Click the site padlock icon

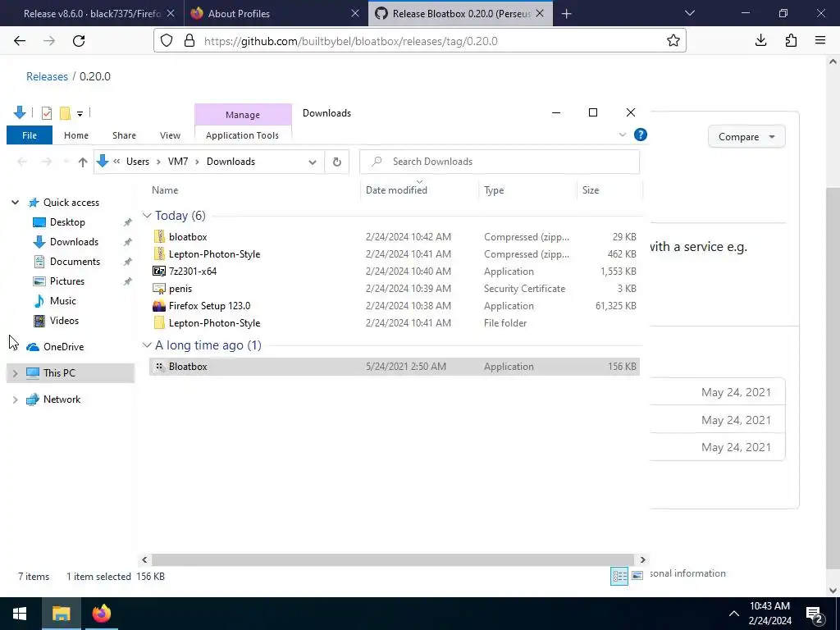[x=189, y=41]
